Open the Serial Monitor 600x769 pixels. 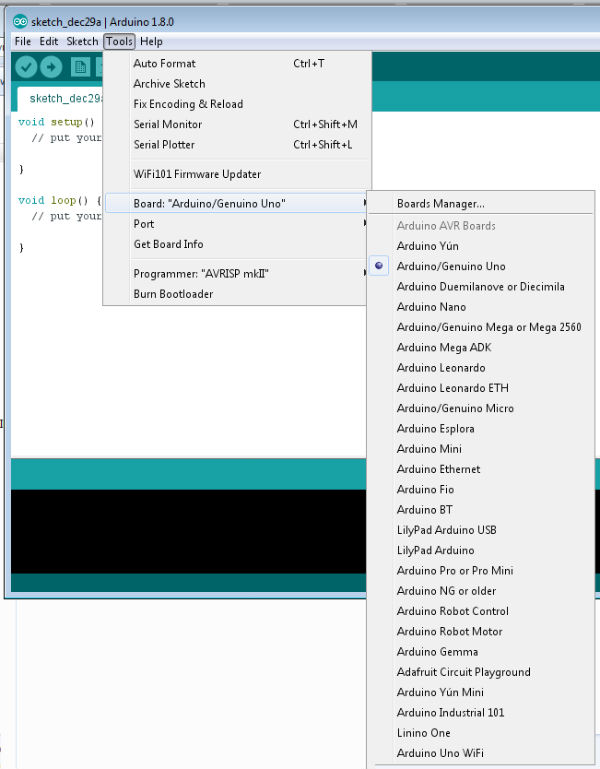click(x=168, y=124)
